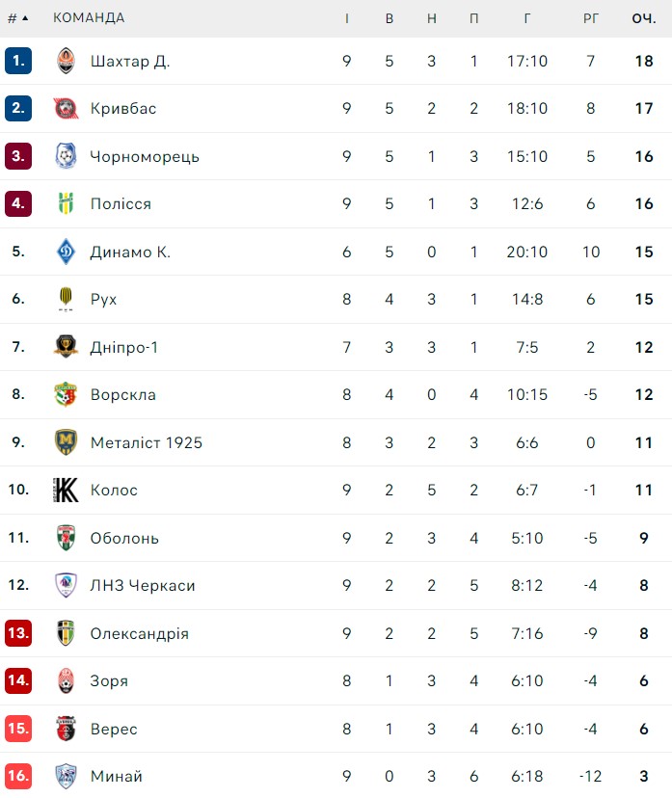Click the Dnipro-1 team emblem
Image resolution: width=672 pixels, height=798 pixels.
coord(66,347)
